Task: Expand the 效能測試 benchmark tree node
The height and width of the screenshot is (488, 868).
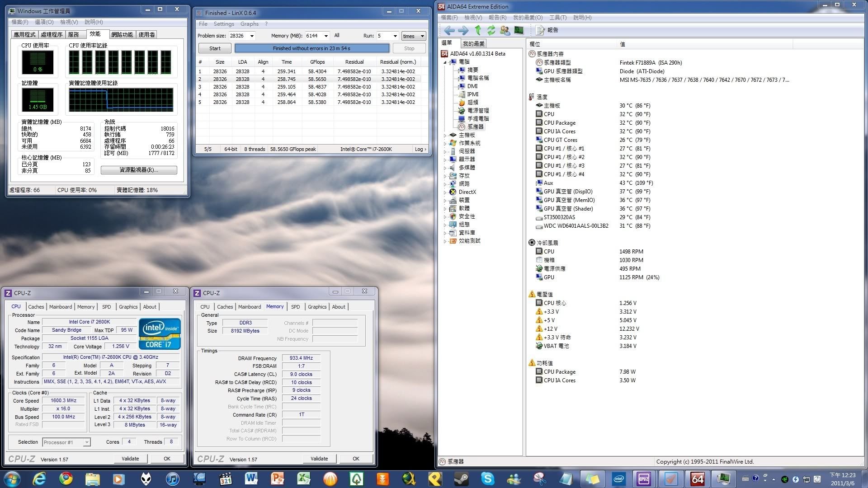Action: point(445,241)
